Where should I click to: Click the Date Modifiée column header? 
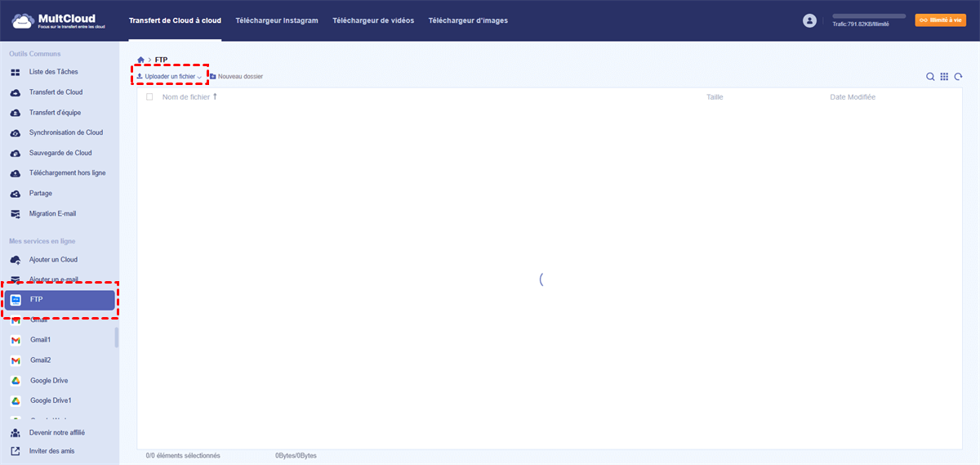click(x=853, y=97)
